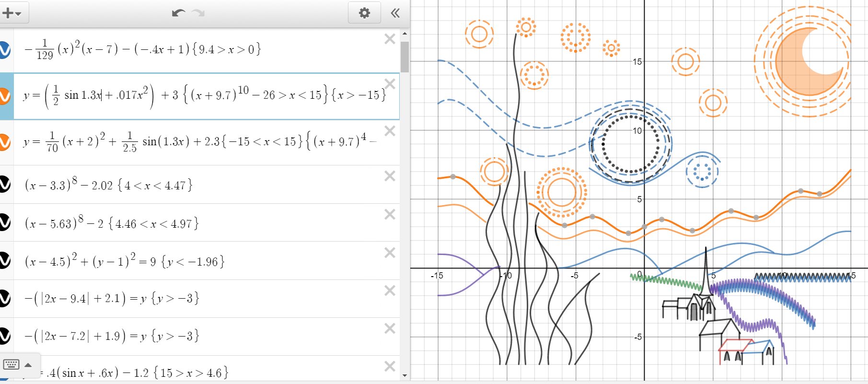This screenshot has height=384, width=868.
Task: Click the Undo arrow
Action: 178,13
